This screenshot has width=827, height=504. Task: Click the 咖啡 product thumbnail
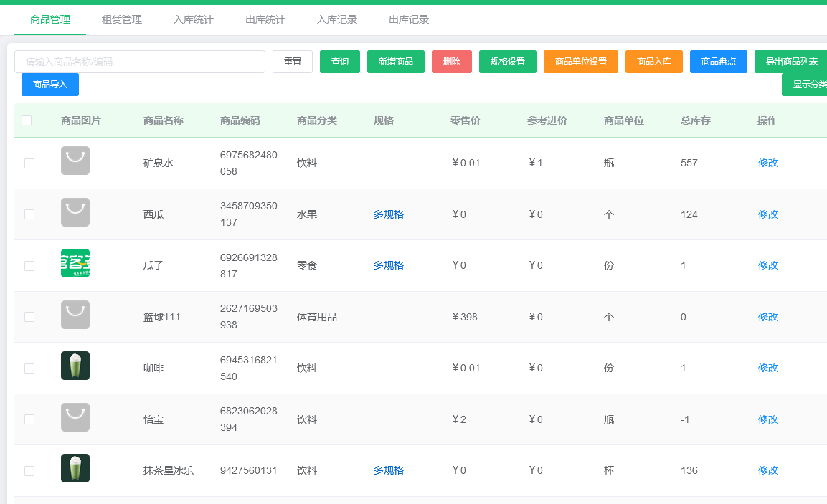75,366
